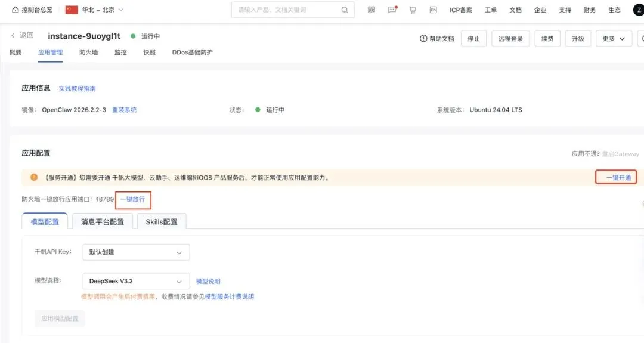The height and width of the screenshot is (343, 644).
Task: Switch language with the En icon
Action: coord(434,10)
